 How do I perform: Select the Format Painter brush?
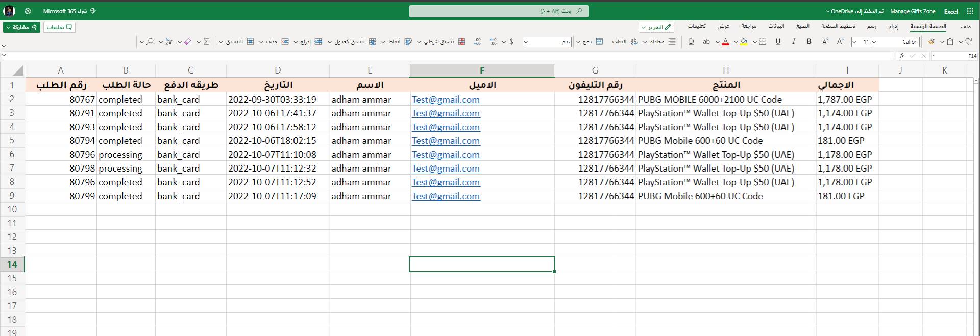pyautogui.click(x=932, y=42)
